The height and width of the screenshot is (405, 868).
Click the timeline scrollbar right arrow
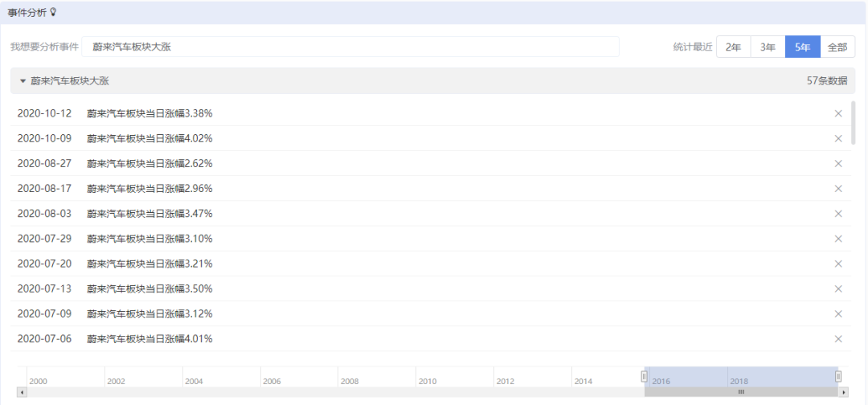843,392
